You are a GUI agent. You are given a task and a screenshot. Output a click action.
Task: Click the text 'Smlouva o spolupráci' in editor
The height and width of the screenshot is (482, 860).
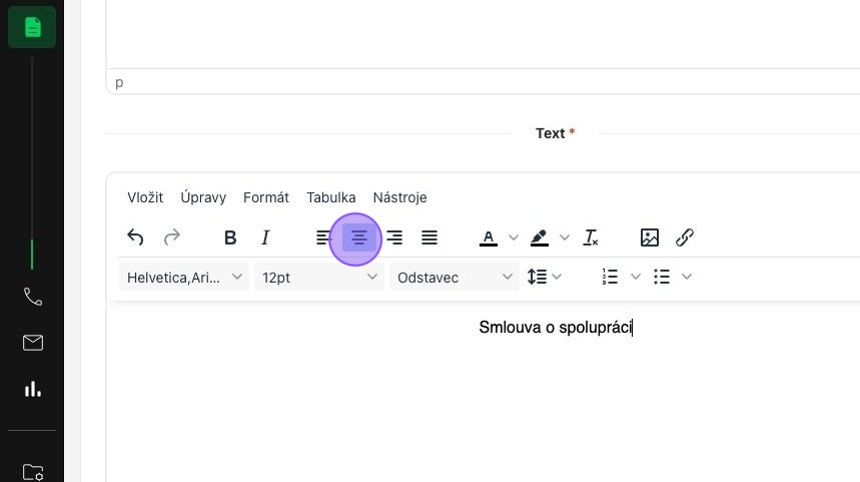[556, 327]
